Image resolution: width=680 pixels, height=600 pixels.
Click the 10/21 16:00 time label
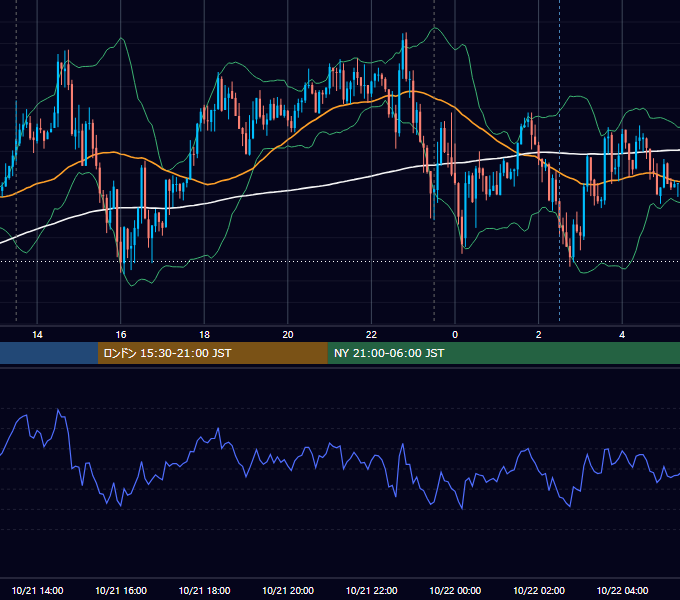click(121, 590)
